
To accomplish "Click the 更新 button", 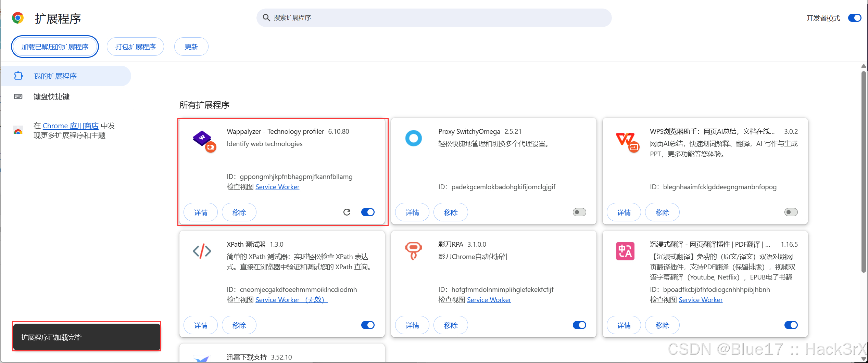I will (191, 47).
